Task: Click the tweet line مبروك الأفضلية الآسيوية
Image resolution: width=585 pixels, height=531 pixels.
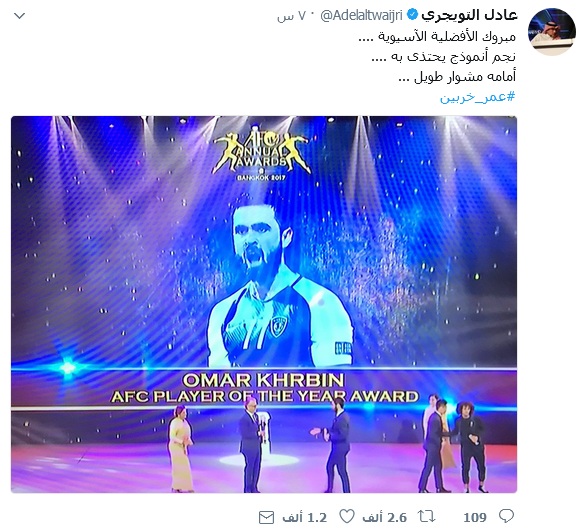Action: click(x=437, y=36)
